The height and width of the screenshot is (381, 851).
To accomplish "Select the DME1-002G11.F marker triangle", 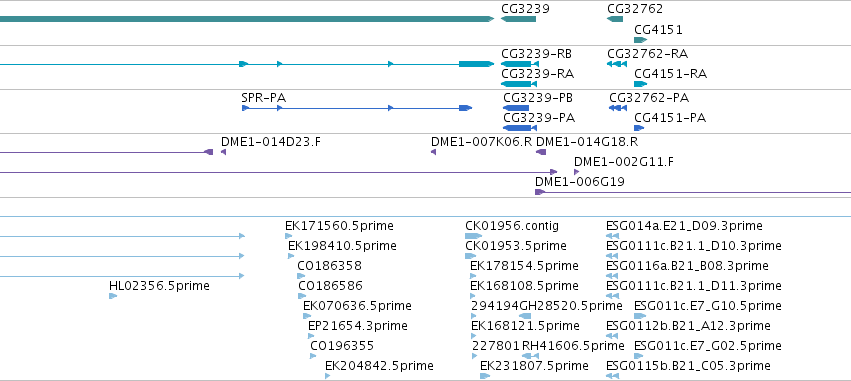I will click(x=576, y=172).
